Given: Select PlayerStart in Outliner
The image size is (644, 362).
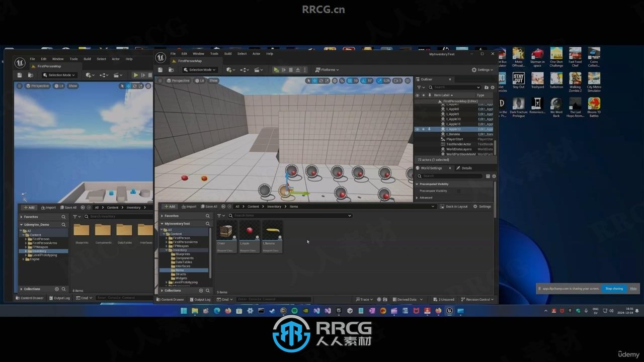Looking at the screenshot, I should (454, 139).
